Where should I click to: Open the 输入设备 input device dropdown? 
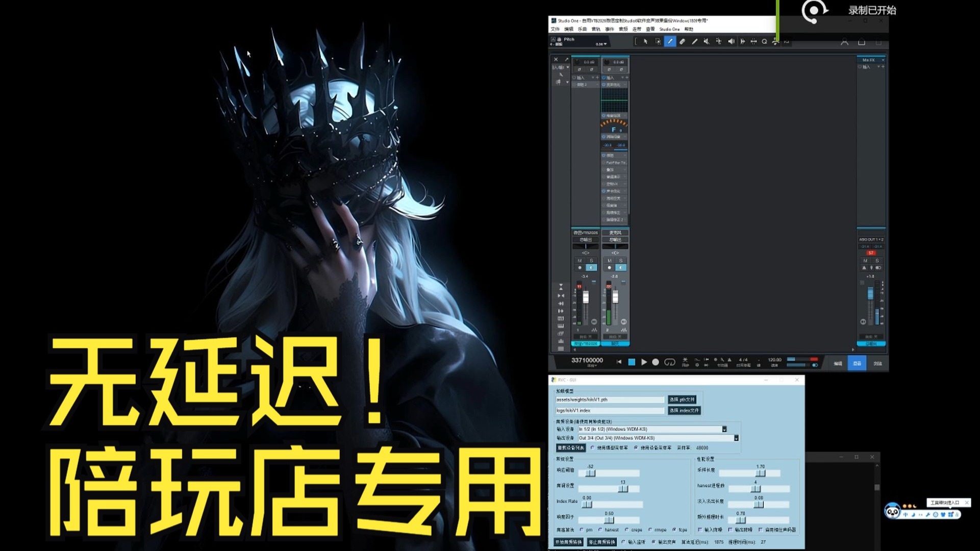(724, 429)
